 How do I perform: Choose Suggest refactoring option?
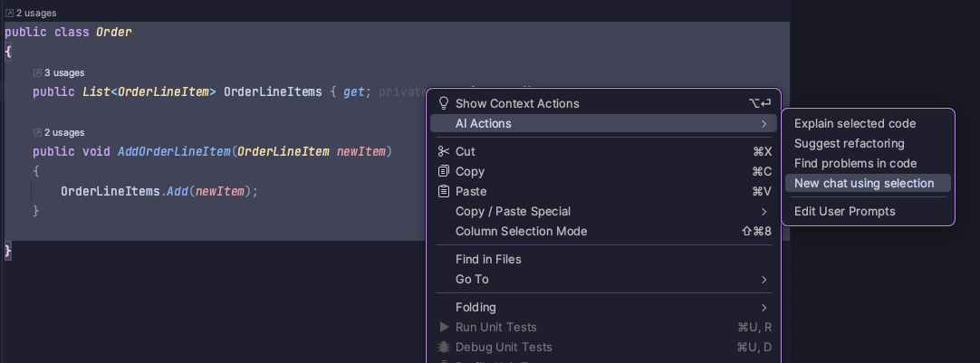click(x=849, y=143)
